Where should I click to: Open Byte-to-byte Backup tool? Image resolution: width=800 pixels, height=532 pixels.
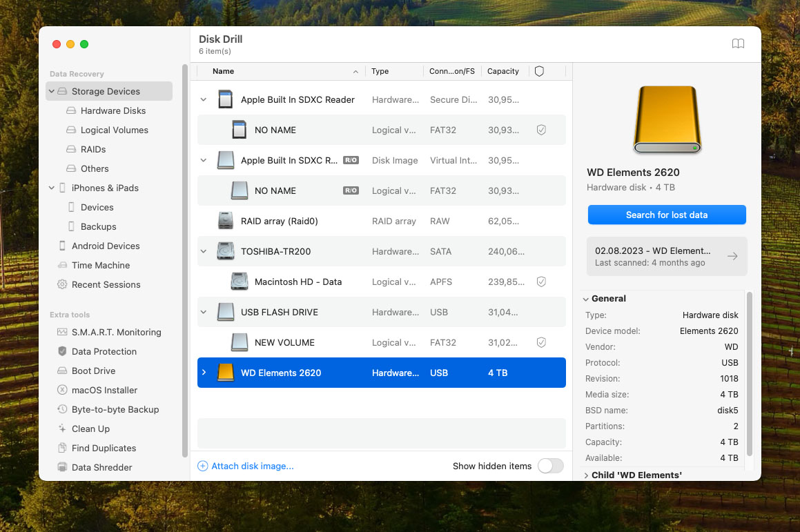coord(115,410)
